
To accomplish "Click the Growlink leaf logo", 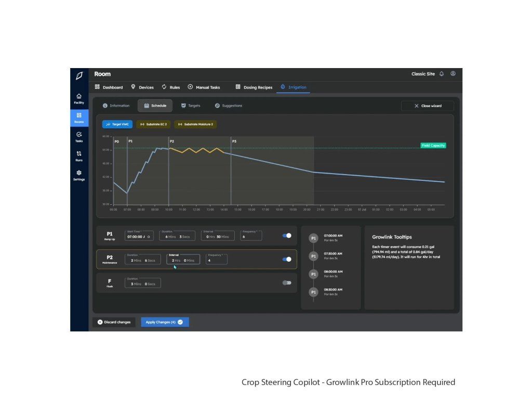I will pos(79,76).
